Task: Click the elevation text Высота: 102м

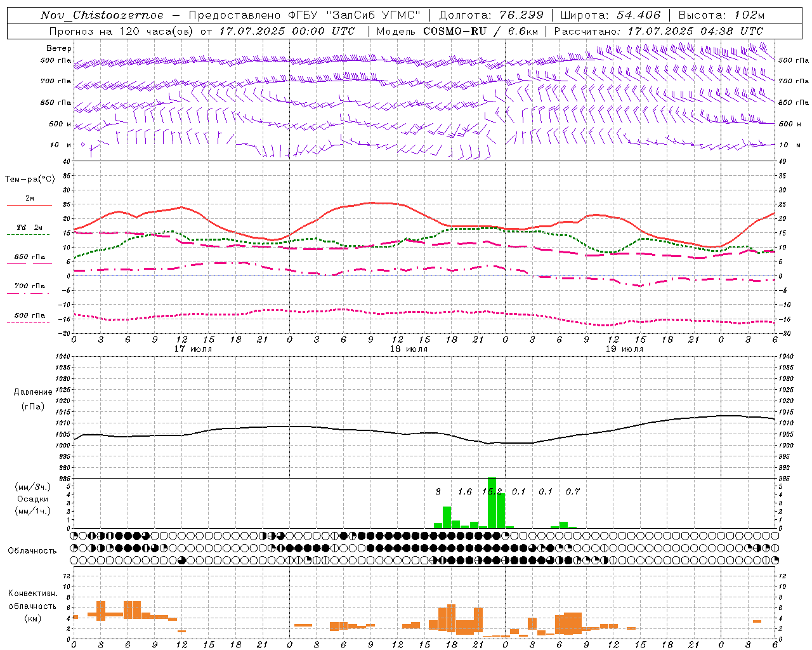Action: 721,15
